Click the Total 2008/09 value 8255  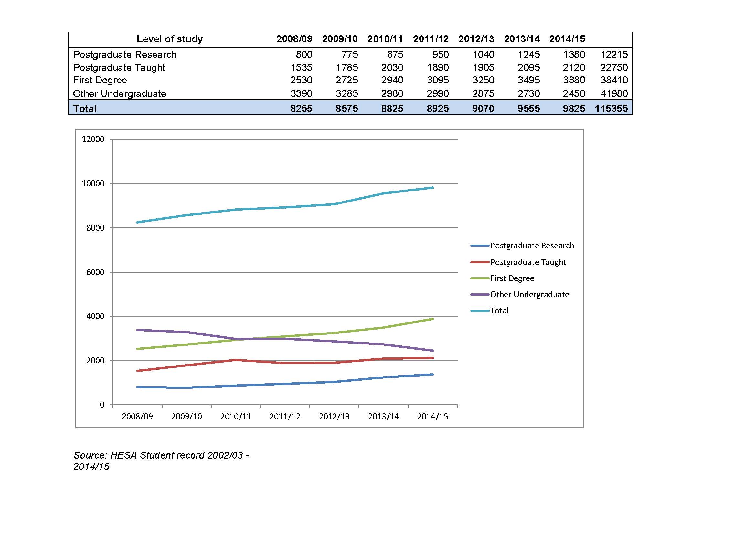pyautogui.click(x=301, y=108)
